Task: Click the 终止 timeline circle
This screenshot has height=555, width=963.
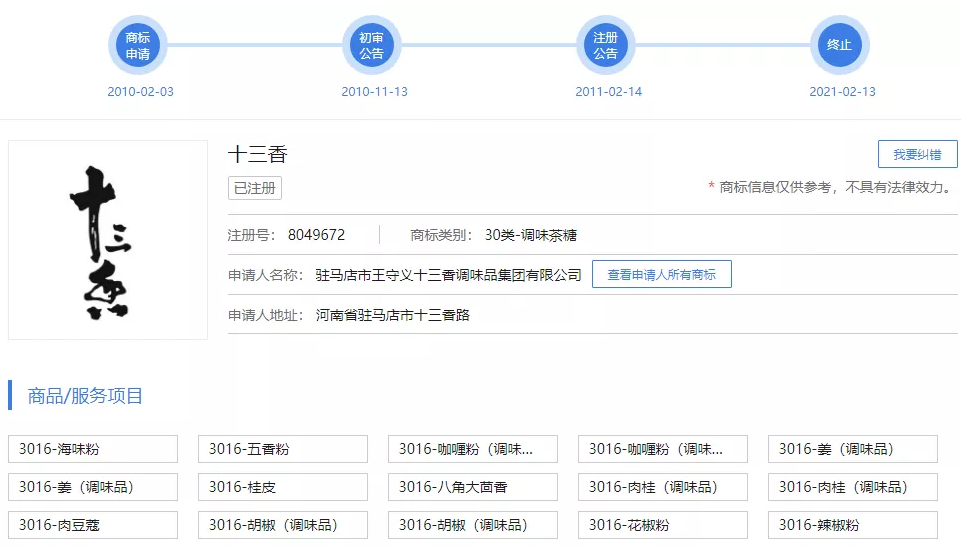Action: pos(840,45)
